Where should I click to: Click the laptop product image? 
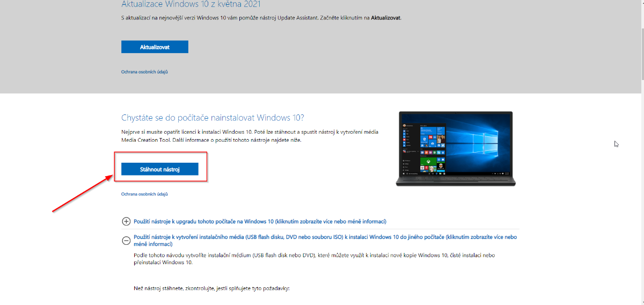pos(456,148)
